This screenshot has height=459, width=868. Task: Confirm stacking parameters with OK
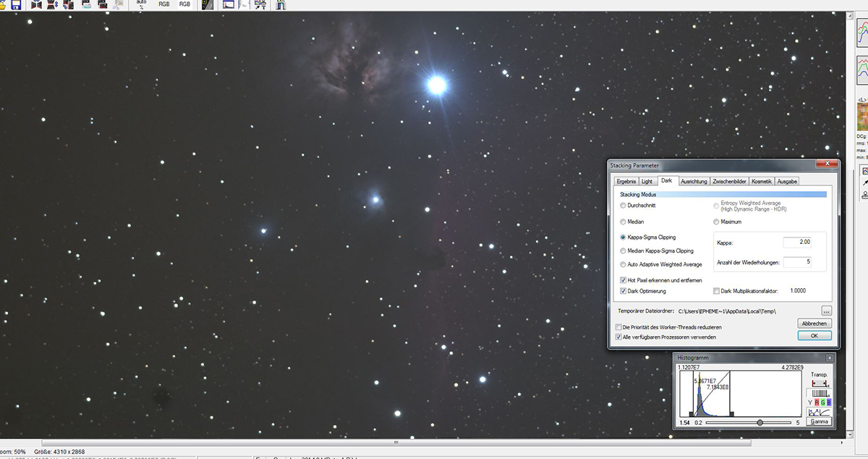pyautogui.click(x=814, y=336)
